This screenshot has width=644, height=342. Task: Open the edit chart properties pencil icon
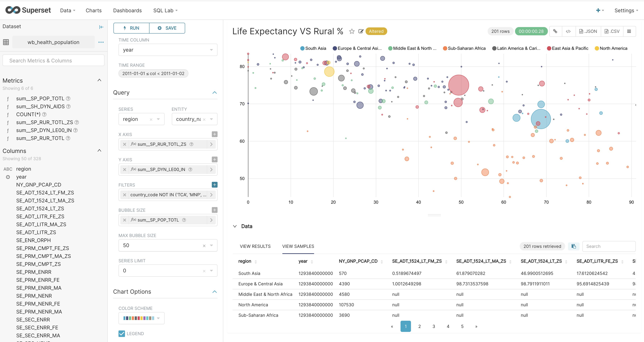tap(361, 31)
